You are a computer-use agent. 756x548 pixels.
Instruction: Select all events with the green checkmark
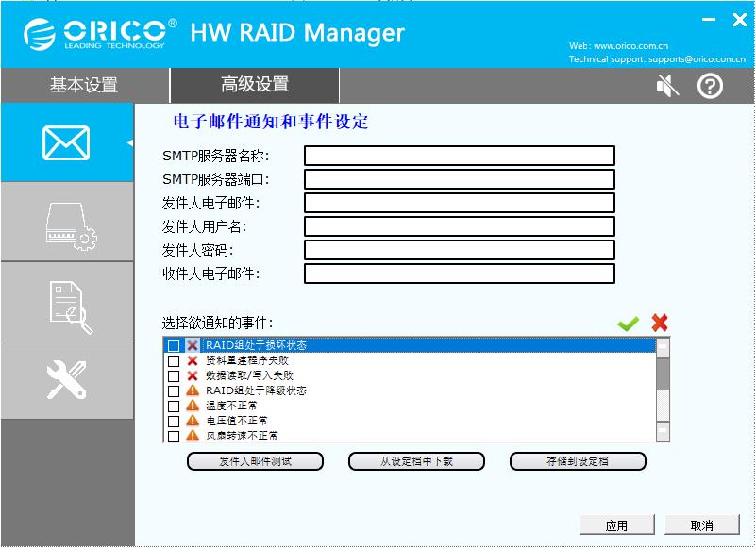628,324
